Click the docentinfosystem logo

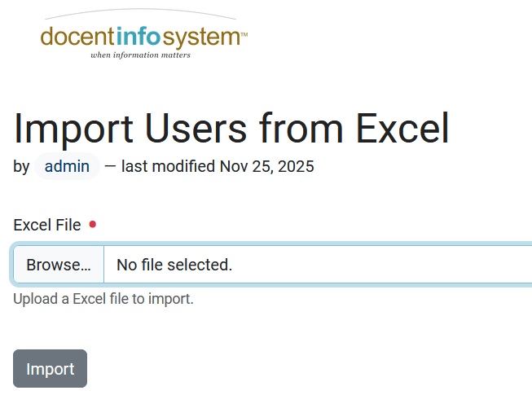143,37
